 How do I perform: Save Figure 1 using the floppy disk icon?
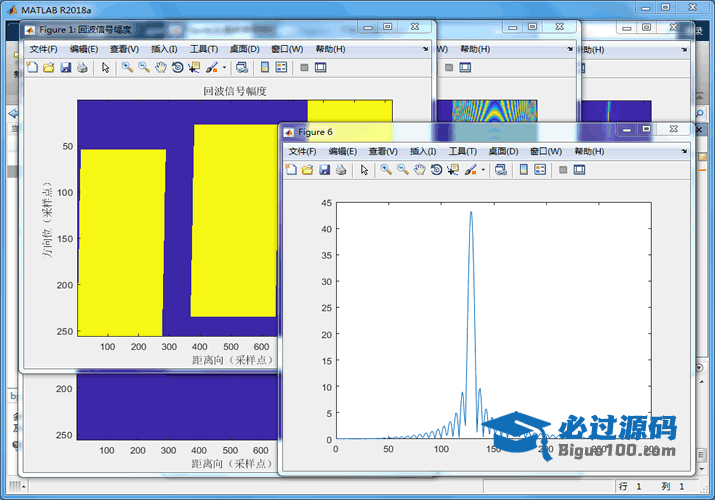65,68
